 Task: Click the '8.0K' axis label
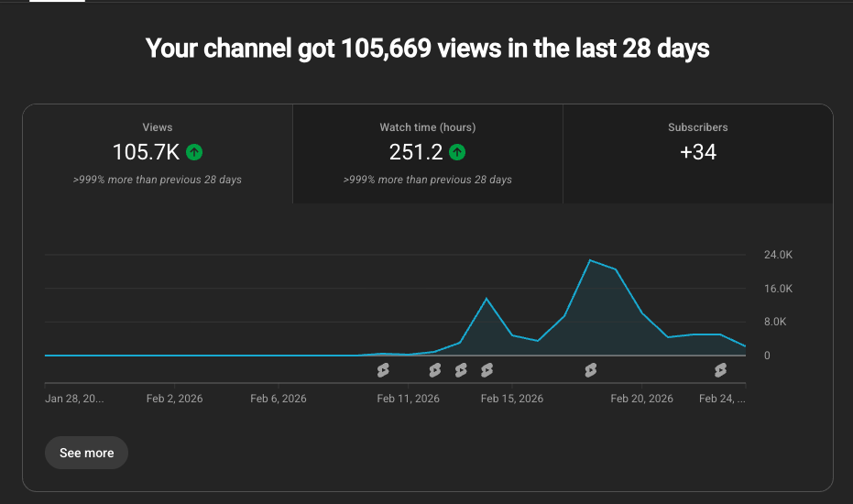pos(775,322)
